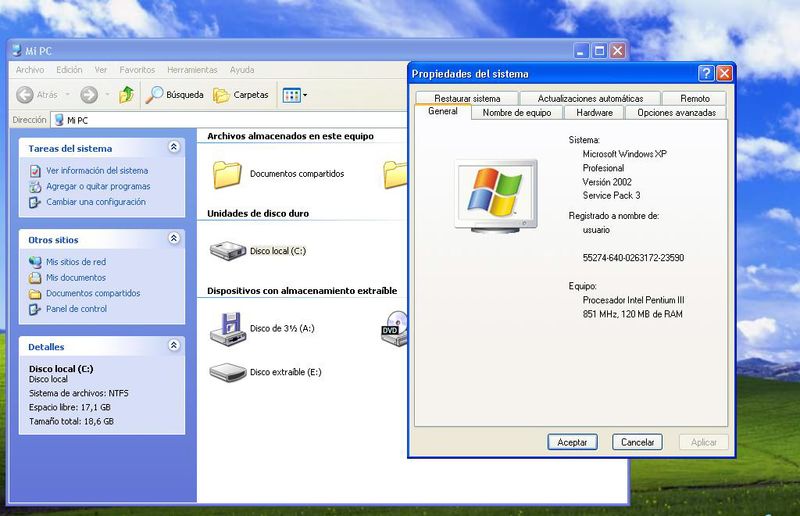Open the Herramientas menu
The height and width of the screenshot is (516, 800).
pos(192,70)
